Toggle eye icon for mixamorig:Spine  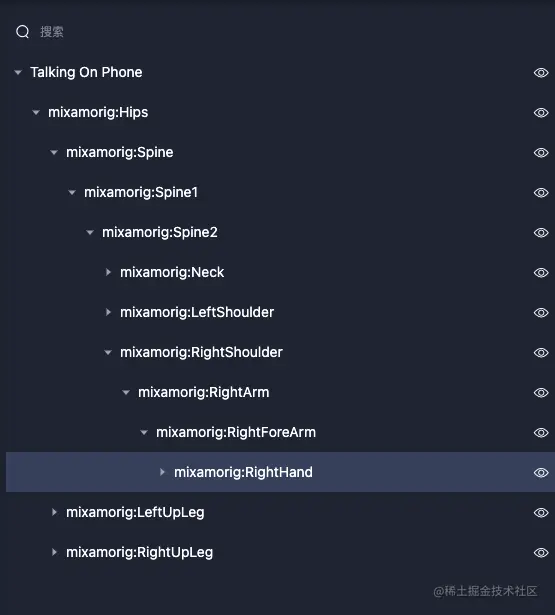(541, 153)
